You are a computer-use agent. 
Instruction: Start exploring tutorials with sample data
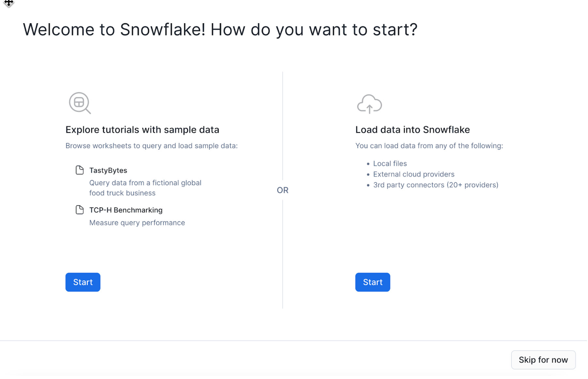tap(83, 282)
